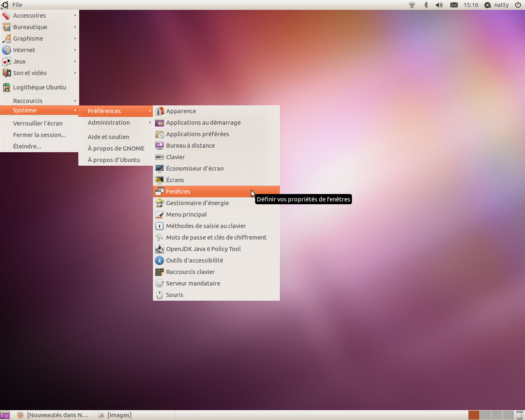Screen dimensions: 525x420
Task: Click the volume speaker icon
Action: pyautogui.click(x=439, y=5)
